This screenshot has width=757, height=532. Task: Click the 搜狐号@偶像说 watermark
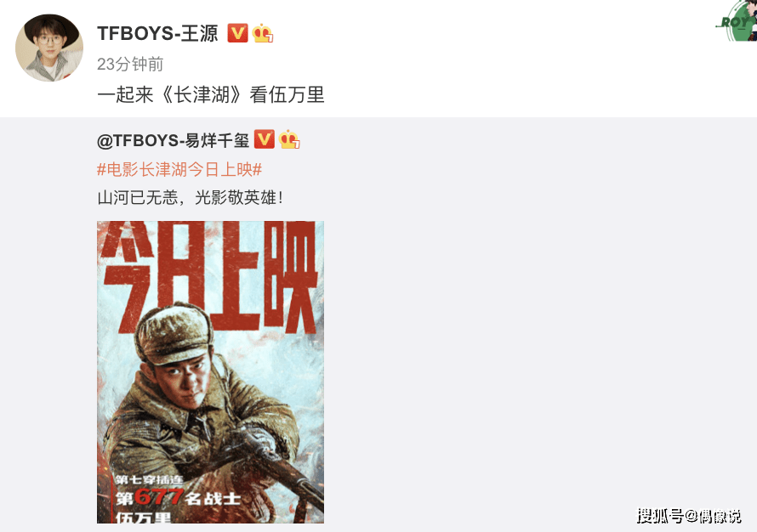pos(689,516)
